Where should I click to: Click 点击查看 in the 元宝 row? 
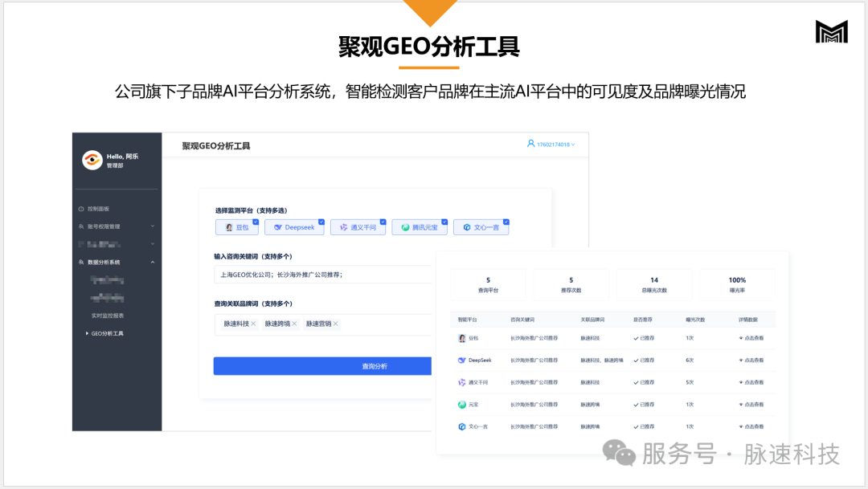pos(751,405)
